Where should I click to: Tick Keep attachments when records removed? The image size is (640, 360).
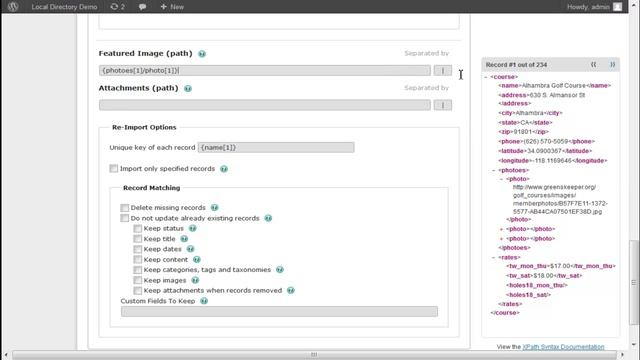point(138,291)
